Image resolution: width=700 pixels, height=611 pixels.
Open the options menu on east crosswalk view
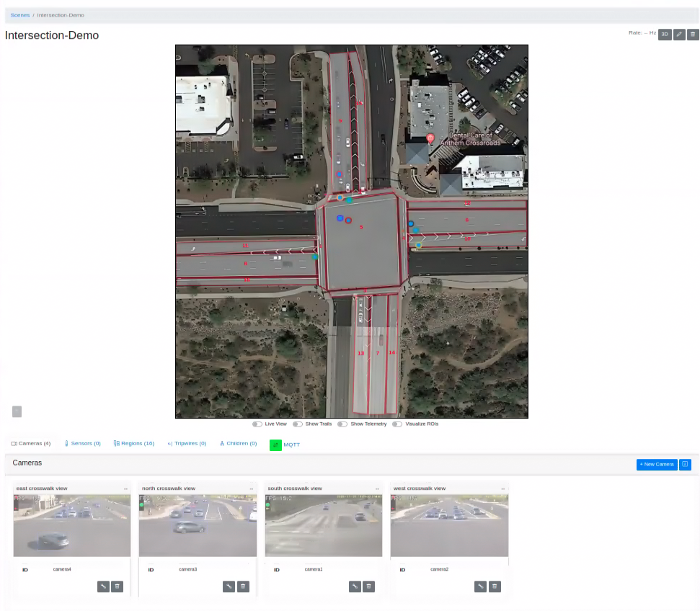125,488
